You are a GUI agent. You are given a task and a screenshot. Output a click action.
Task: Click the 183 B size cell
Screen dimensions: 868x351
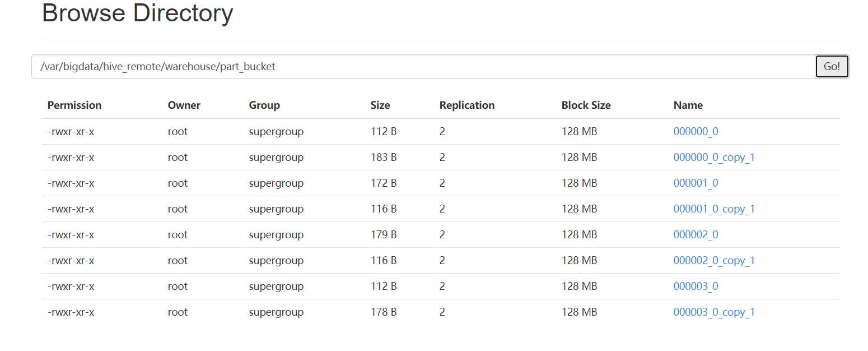(383, 158)
